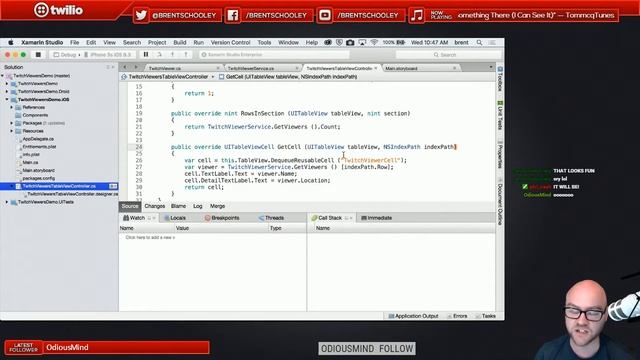Click the Wi-Fi icon in the menu bar

click(x=374, y=42)
